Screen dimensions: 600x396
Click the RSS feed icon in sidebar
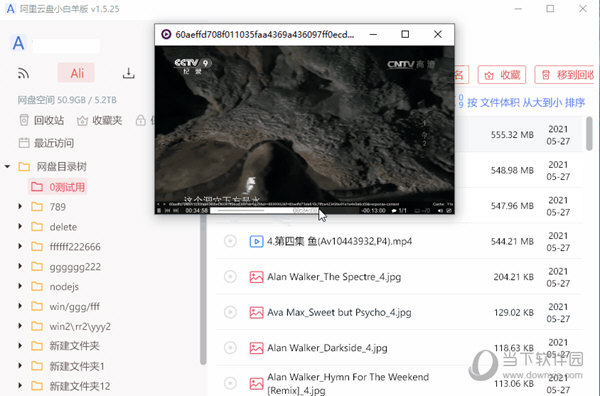24,73
